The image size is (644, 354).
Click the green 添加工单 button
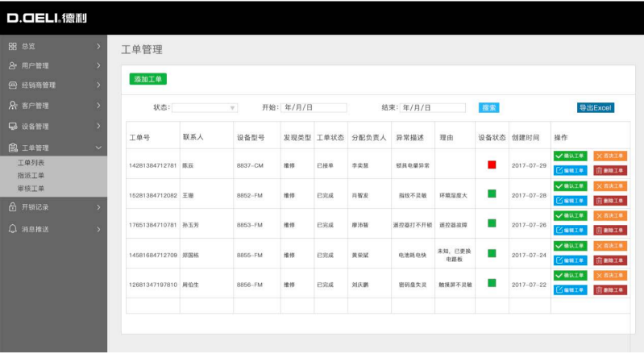(x=147, y=79)
